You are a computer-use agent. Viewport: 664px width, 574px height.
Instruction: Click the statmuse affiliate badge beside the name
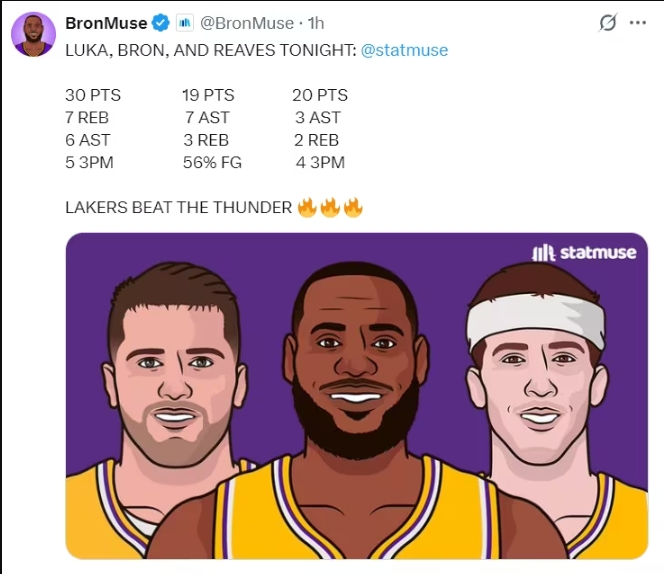click(x=185, y=23)
